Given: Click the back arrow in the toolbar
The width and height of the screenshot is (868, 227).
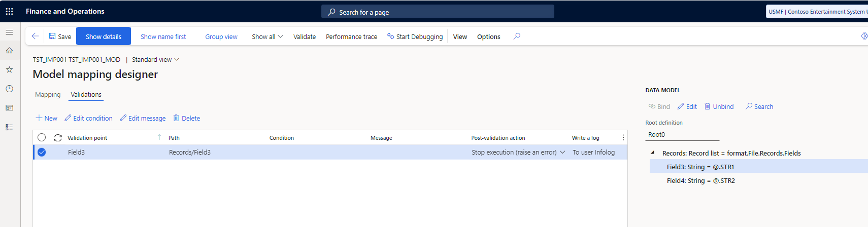Looking at the screenshot, I should pyautogui.click(x=35, y=36).
